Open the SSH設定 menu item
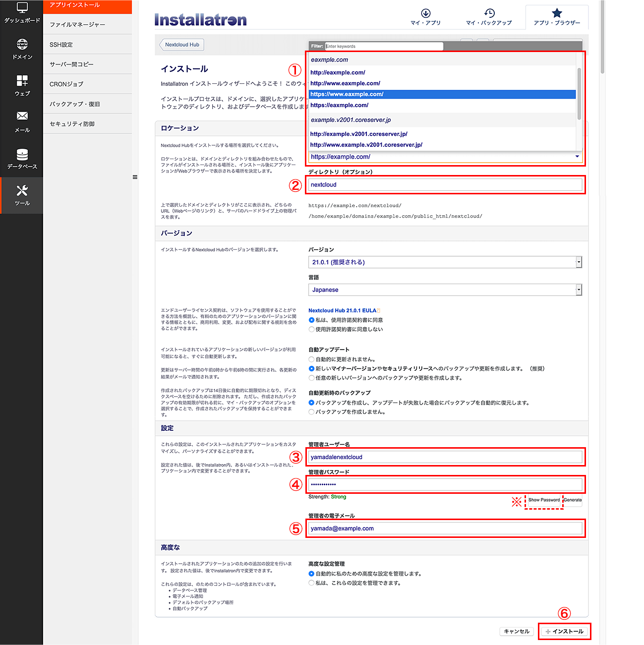 (87, 44)
